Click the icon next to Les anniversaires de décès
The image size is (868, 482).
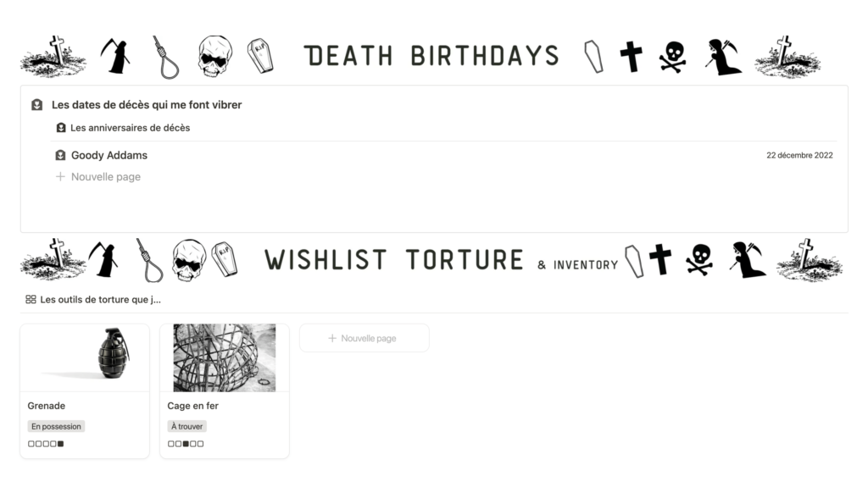[61, 128]
